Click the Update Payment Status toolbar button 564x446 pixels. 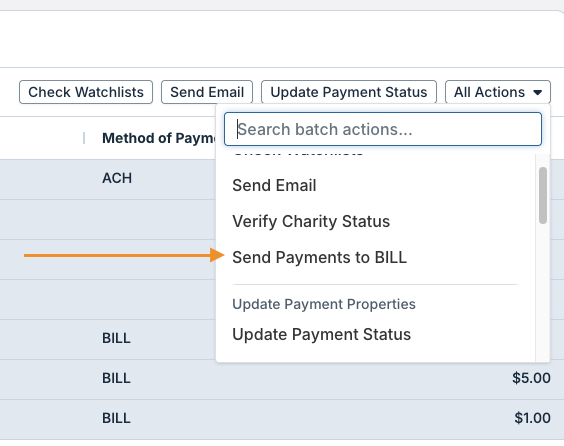click(349, 92)
